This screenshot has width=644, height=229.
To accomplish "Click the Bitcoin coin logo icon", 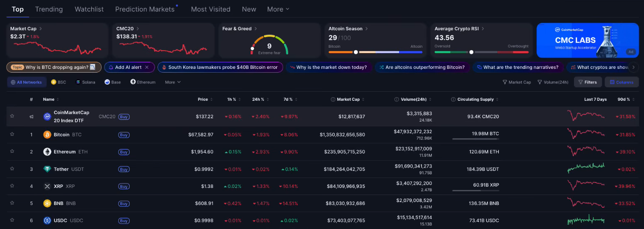I will coord(47,134).
